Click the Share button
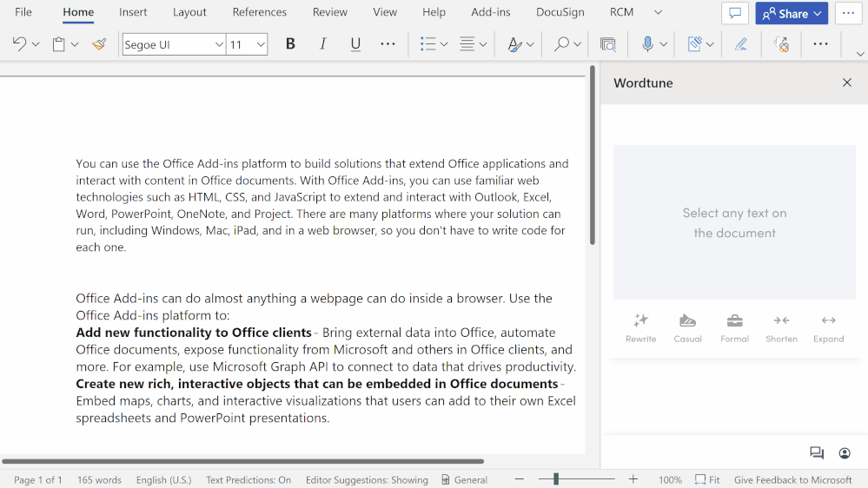 coord(792,13)
